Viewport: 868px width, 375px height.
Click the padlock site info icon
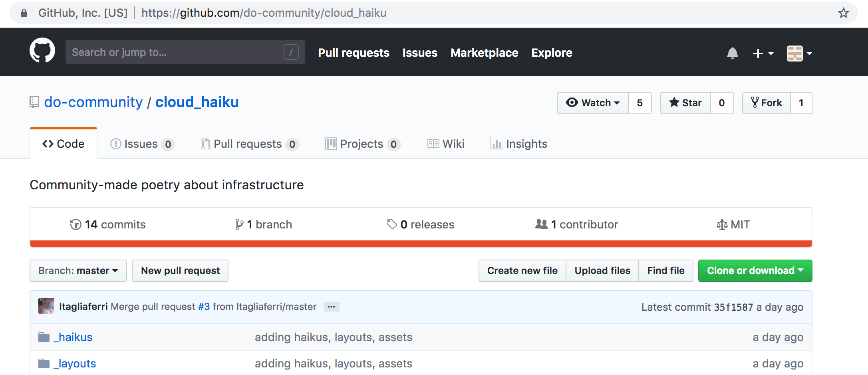24,13
